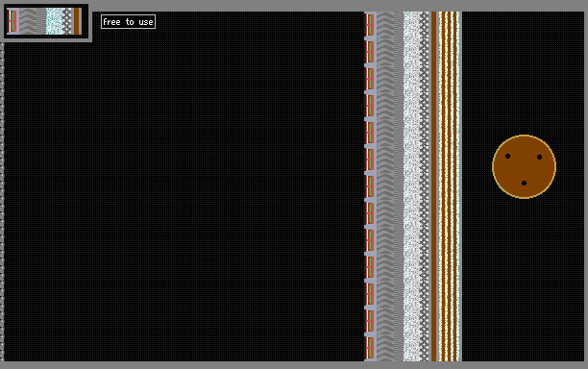Click the lowest black dot on brown circle

(524, 183)
